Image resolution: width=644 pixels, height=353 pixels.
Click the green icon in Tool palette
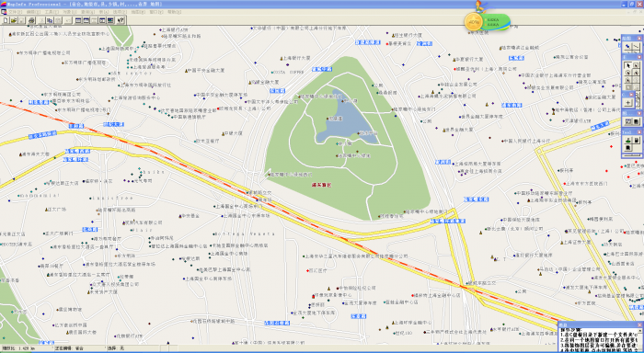(627, 140)
